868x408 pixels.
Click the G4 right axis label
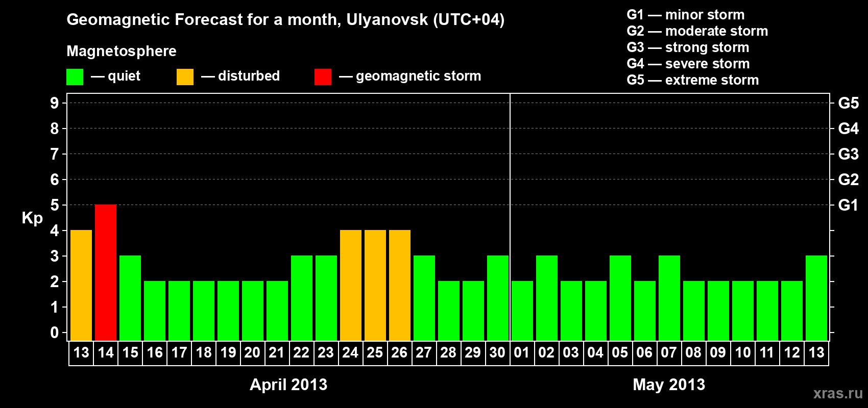tap(849, 129)
